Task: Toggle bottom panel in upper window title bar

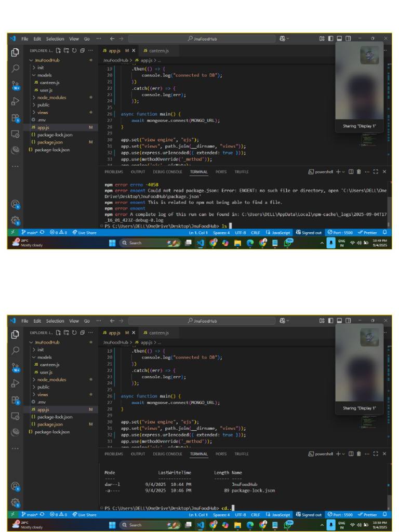Action: click(339, 38)
